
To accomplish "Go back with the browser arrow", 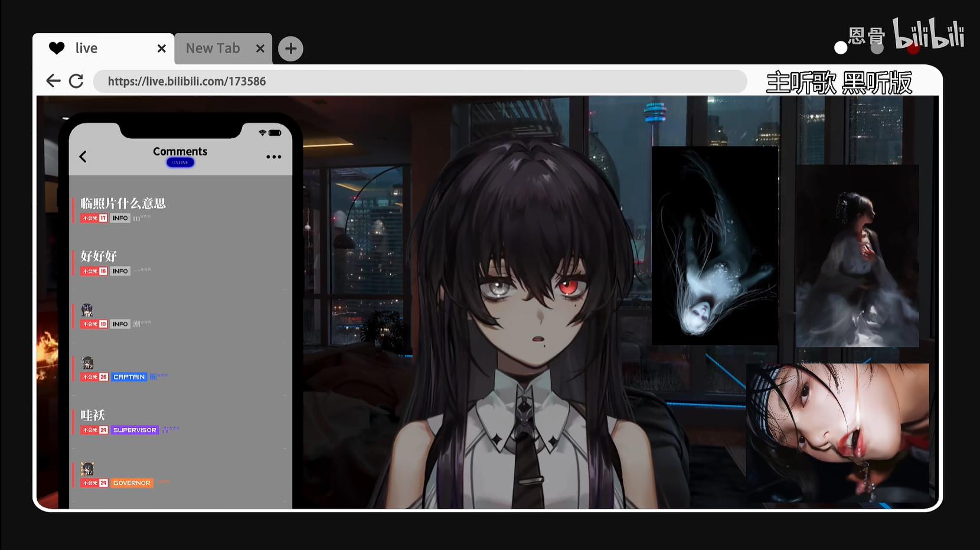I will [53, 81].
